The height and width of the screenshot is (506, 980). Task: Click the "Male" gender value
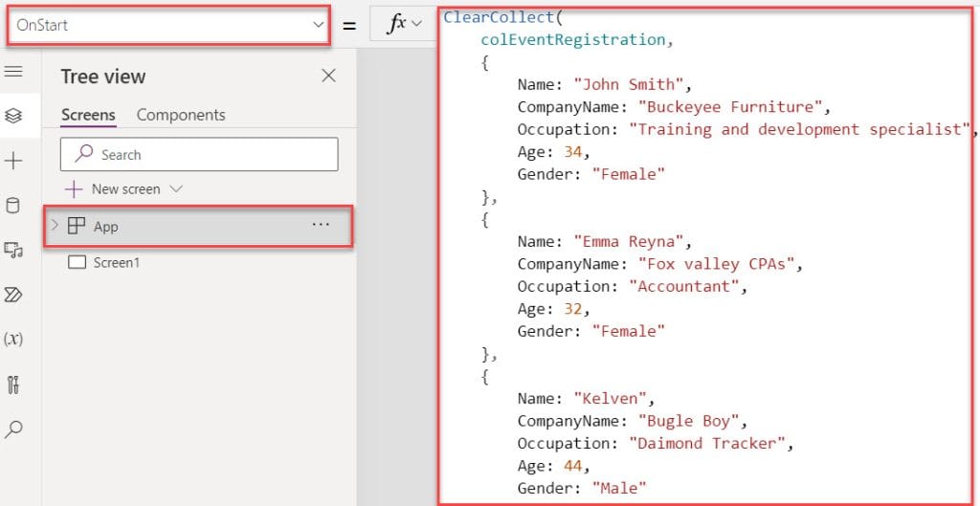click(x=619, y=488)
